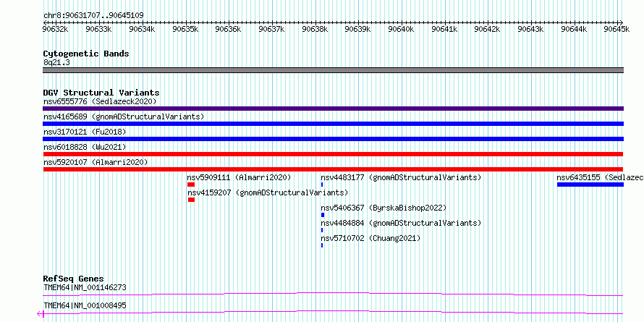Click the nsv5710702 Chuang2021 tiny blue marker
This screenshot has height=322, width=644.
coord(322,245)
